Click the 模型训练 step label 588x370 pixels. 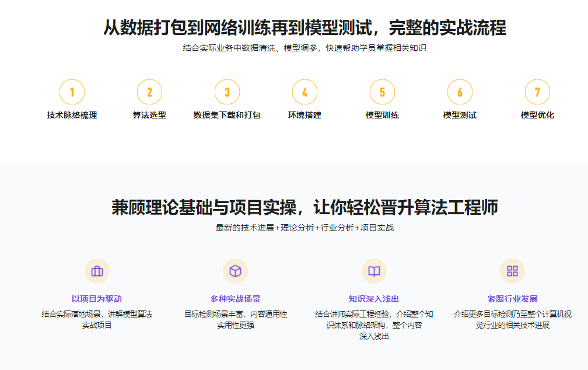click(382, 115)
